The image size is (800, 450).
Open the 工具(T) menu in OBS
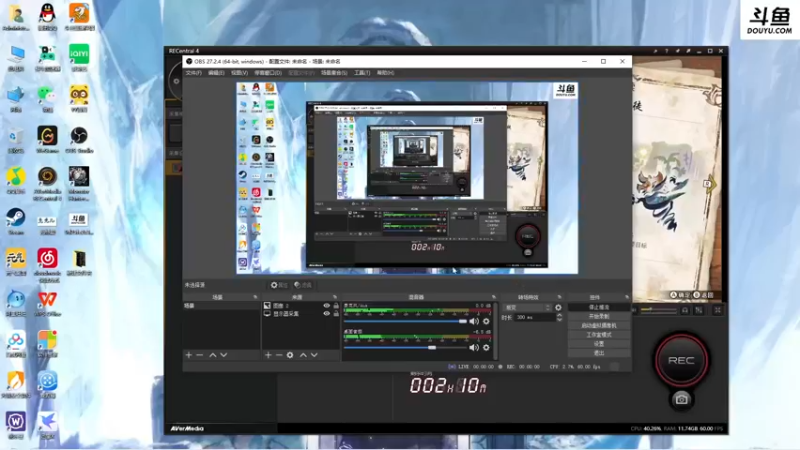click(x=362, y=73)
